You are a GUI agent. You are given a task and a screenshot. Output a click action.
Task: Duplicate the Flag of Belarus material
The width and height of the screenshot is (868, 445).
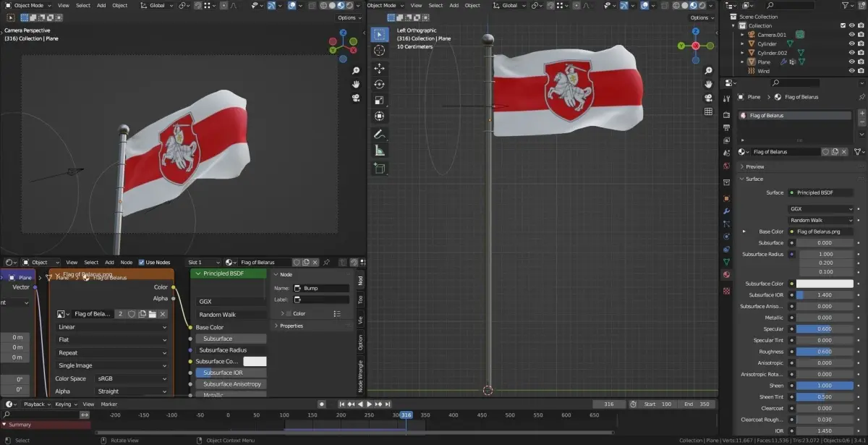coord(835,152)
